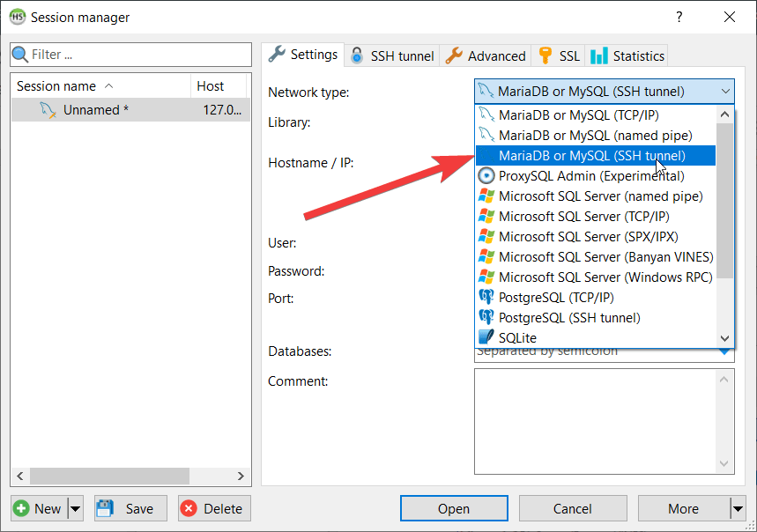Expand the New button dropdown arrow
The height and width of the screenshot is (532, 757).
pyautogui.click(x=75, y=508)
